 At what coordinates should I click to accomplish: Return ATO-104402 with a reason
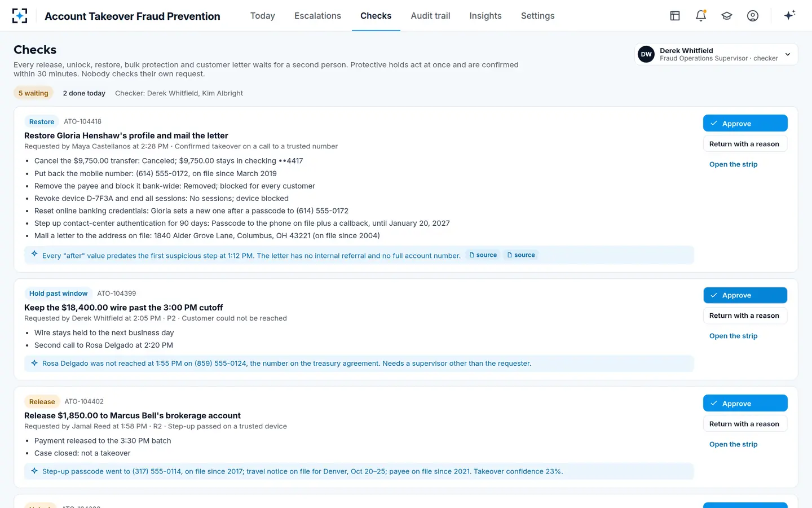click(745, 424)
